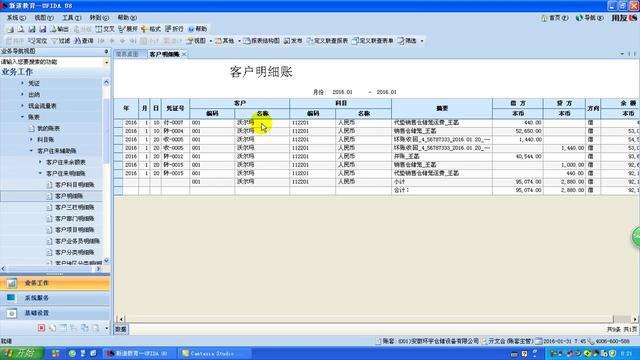Collapse the 客户往来明细账 node
The image size is (640, 360).
tap(40, 173)
